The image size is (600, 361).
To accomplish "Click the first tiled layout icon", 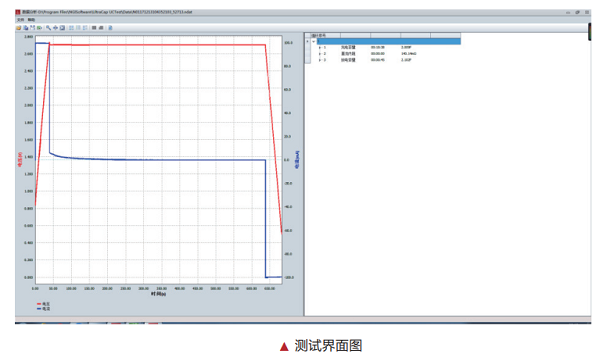I will [x=71, y=28].
